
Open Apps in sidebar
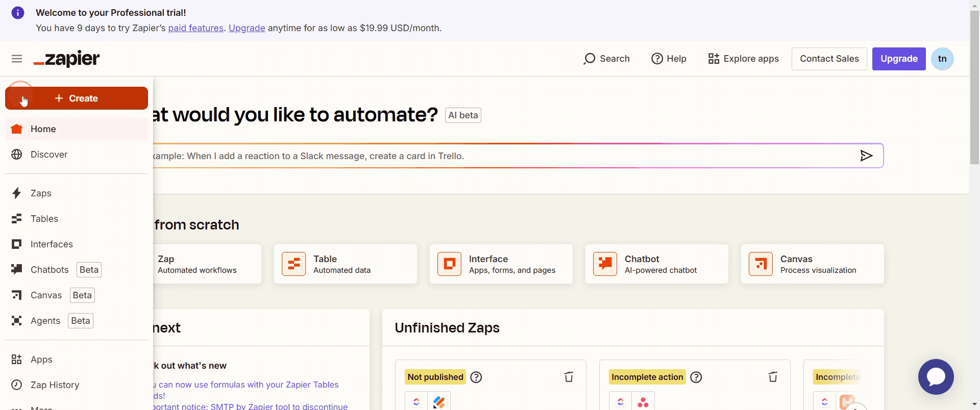point(77,360)
